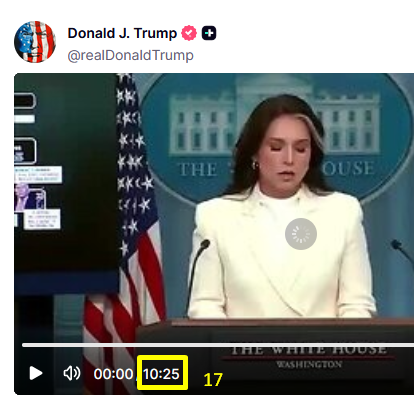Play the video with the play button

[36, 373]
